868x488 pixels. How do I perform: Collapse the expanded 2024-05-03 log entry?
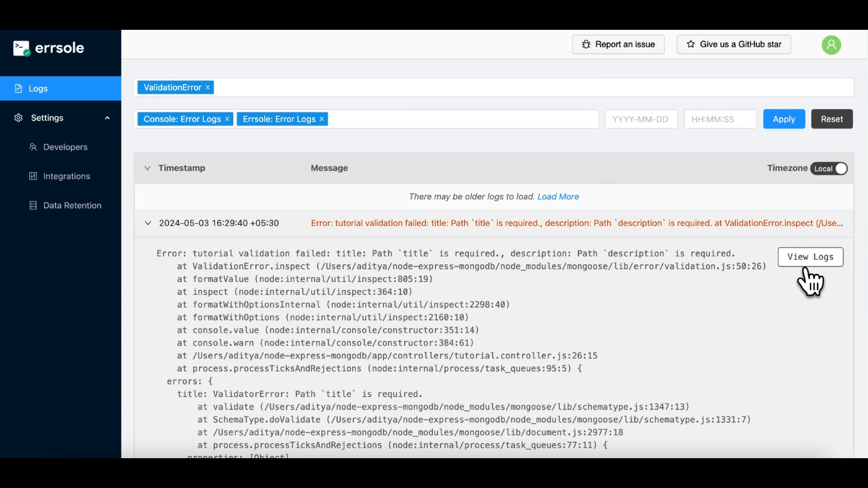click(x=148, y=223)
